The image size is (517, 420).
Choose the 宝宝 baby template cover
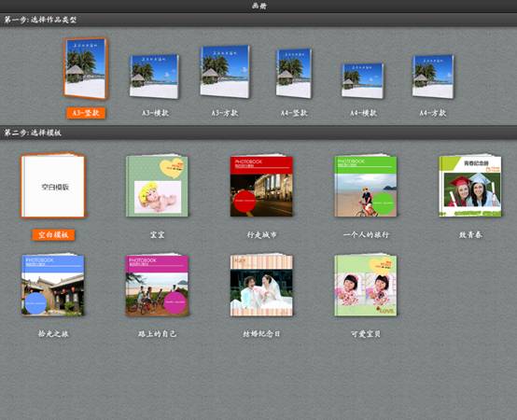click(157, 186)
